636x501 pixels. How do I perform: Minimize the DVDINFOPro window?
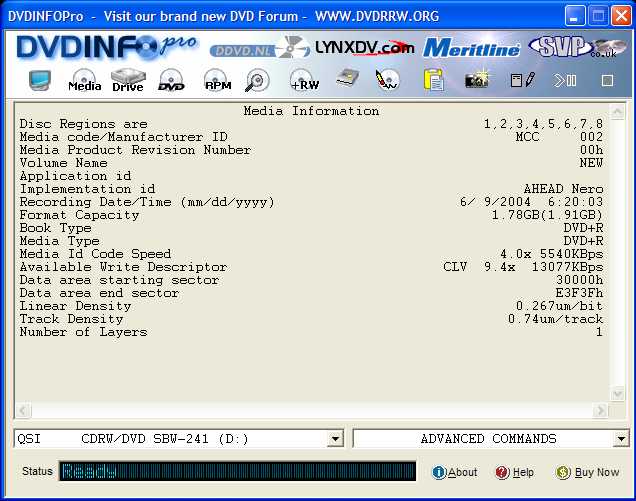pyautogui.click(x=575, y=16)
